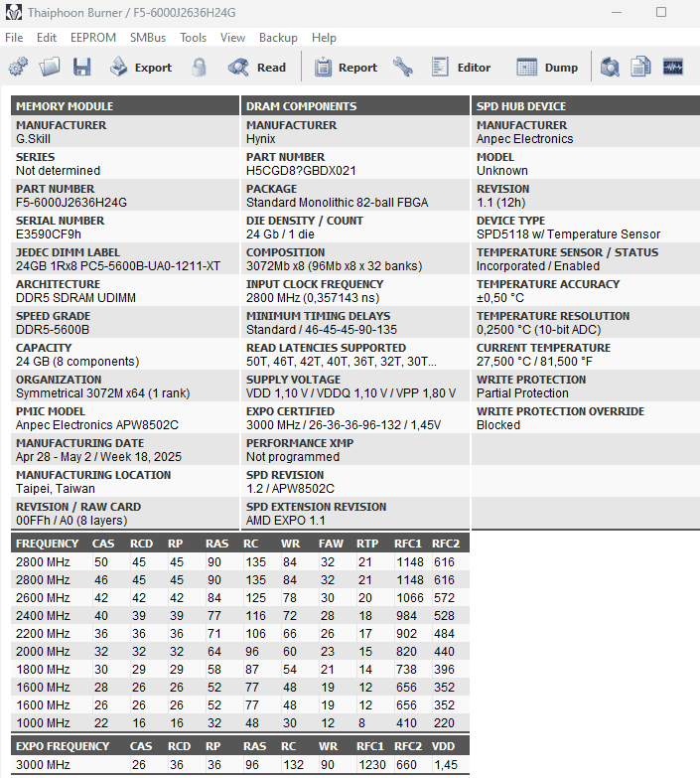
Task: Click the Dump toolbar button
Action: coord(547,67)
